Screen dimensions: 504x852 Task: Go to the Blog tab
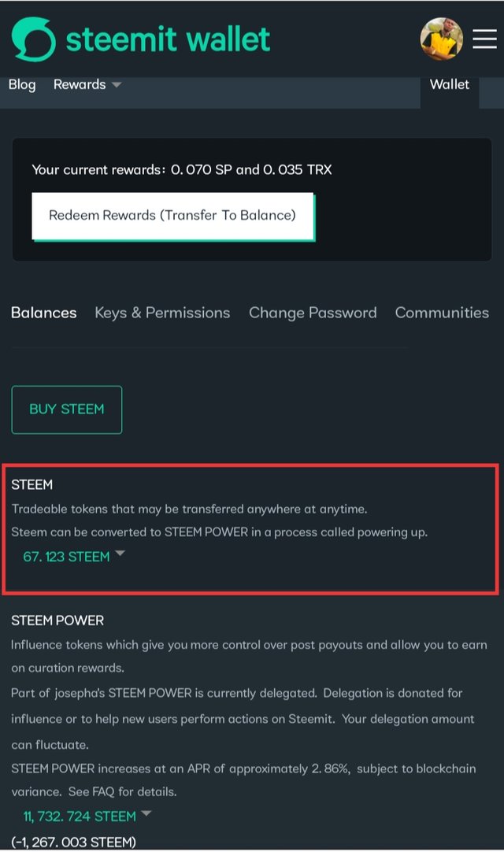pos(22,85)
